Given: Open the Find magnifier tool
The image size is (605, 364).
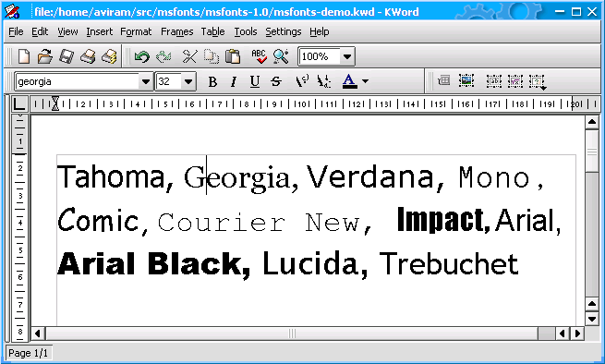Looking at the screenshot, I should pos(281,56).
